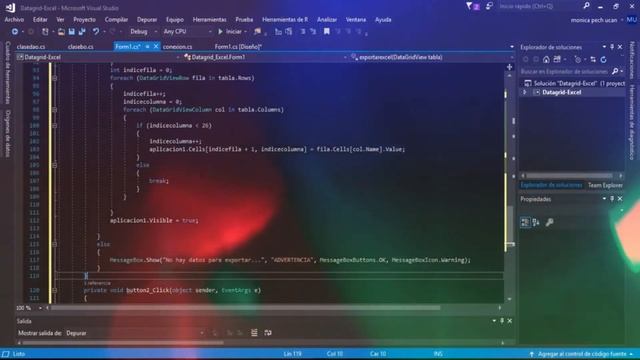
Task: Switch to the conexion.cs tab
Action: pos(177,47)
